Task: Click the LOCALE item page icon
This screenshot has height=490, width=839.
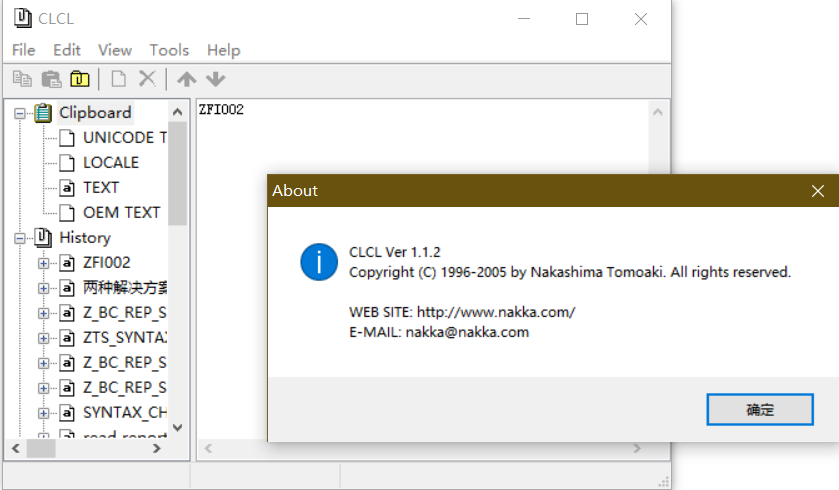Action: pos(66,163)
